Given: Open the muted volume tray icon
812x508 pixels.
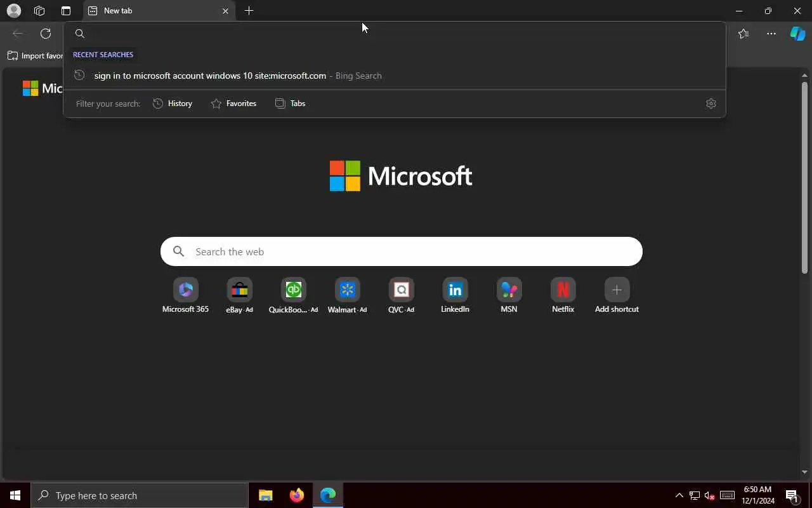Looking at the screenshot, I should point(710,495).
